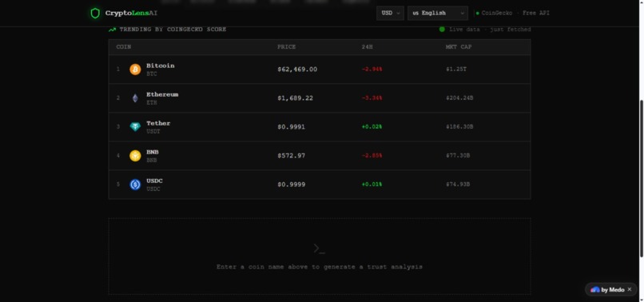
Task: Click the BTC ticker symbol
Action: pyautogui.click(x=152, y=74)
